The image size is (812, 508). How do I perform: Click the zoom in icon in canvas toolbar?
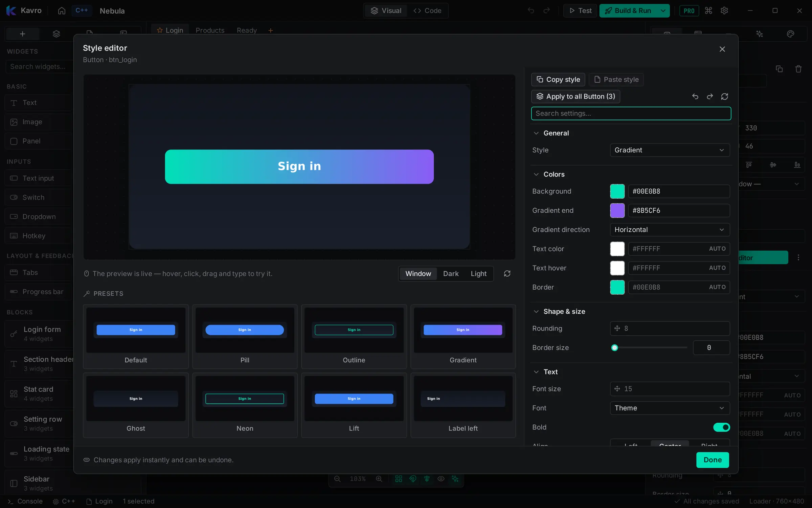[x=379, y=479]
